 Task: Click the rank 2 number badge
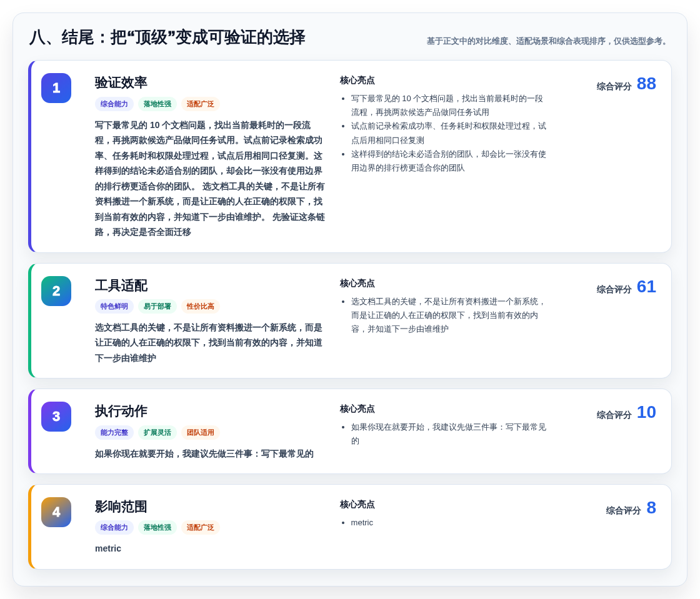point(56,291)
